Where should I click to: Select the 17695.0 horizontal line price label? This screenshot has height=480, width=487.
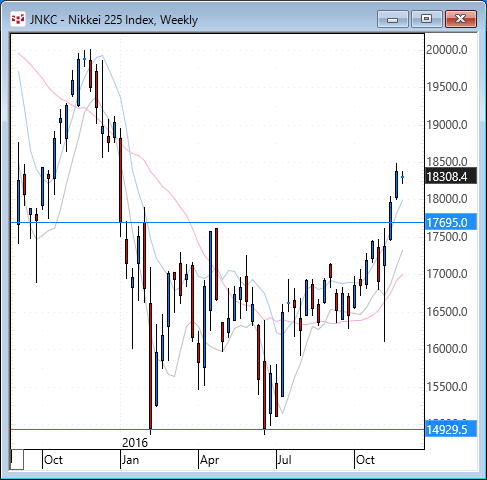click(x=451, y=222)
